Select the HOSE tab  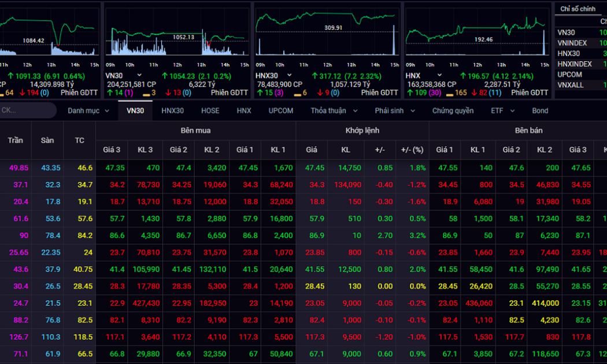[210, 110]
